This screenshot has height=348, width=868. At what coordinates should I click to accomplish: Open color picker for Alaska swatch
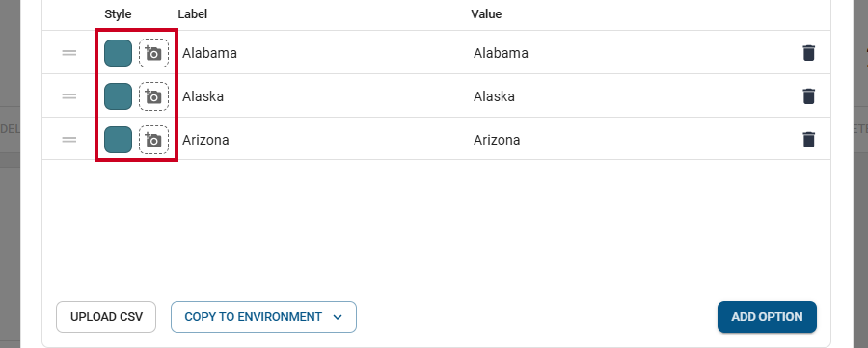[118, 96]
